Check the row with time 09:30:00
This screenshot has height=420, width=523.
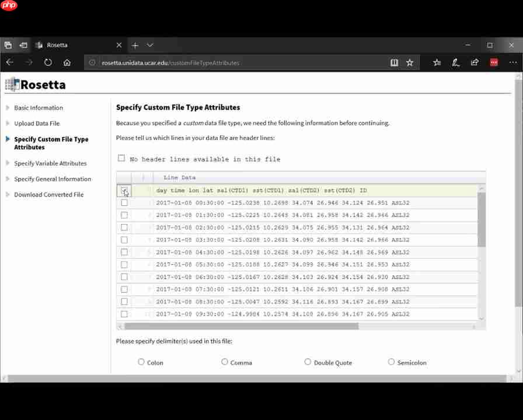[124, 314]
